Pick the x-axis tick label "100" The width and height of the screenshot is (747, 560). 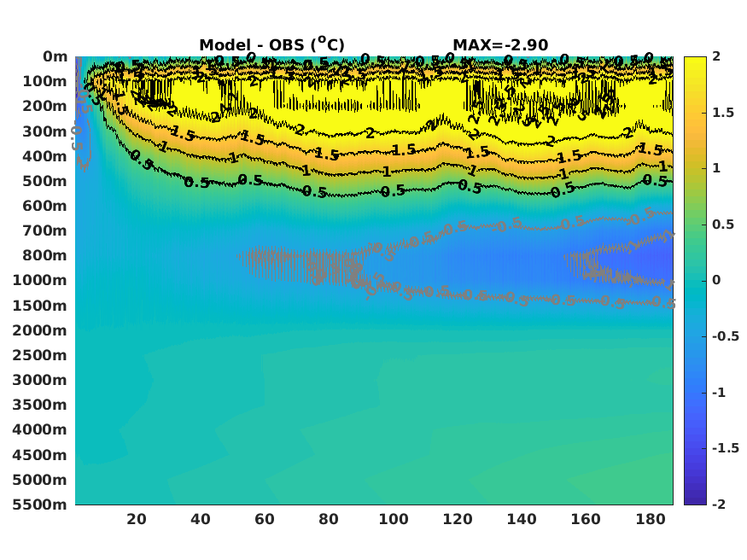[x=394, y=518]
